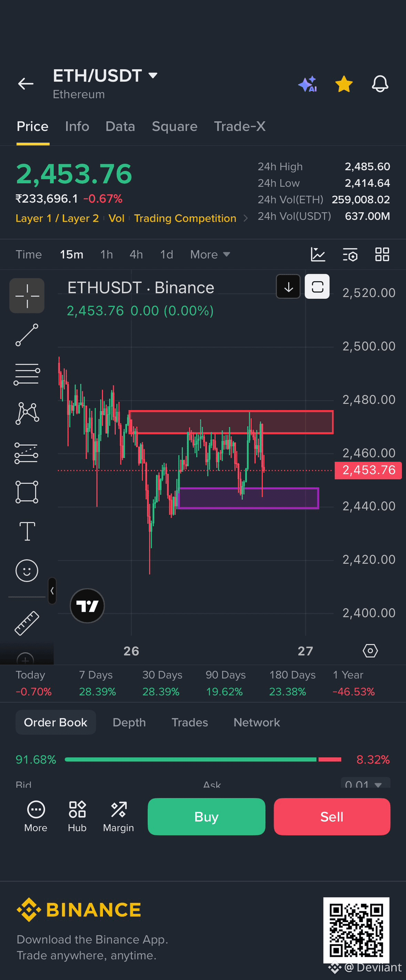The width and height of the screenshot is (406, 980).
Task: Select the rectangle shape tool
Action: click(x=27, y=492)
